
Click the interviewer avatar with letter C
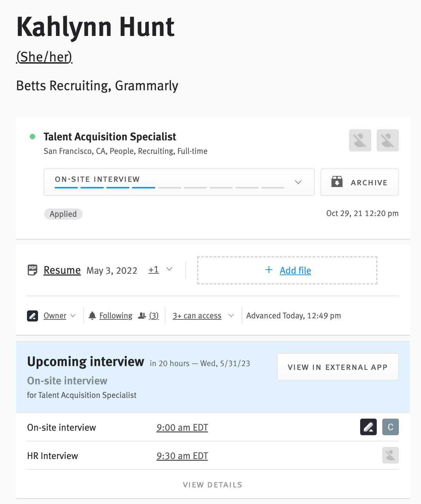point(390,427)
